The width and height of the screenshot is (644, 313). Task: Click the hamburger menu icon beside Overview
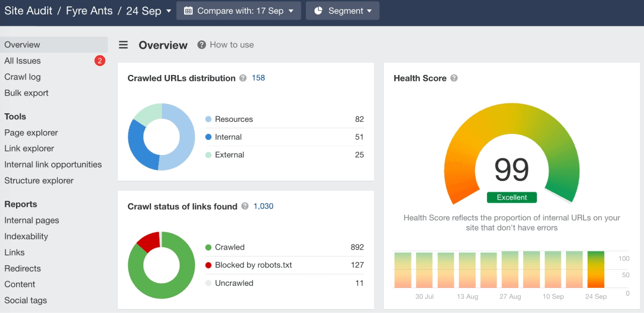tap(123, 45)
